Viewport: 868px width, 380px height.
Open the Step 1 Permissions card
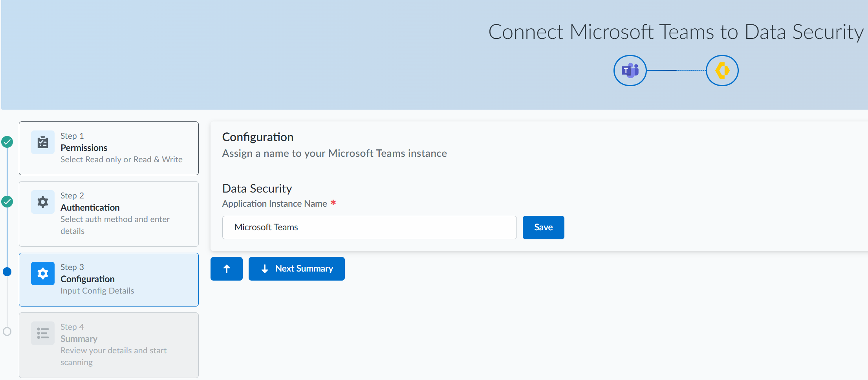pos(109,148)
